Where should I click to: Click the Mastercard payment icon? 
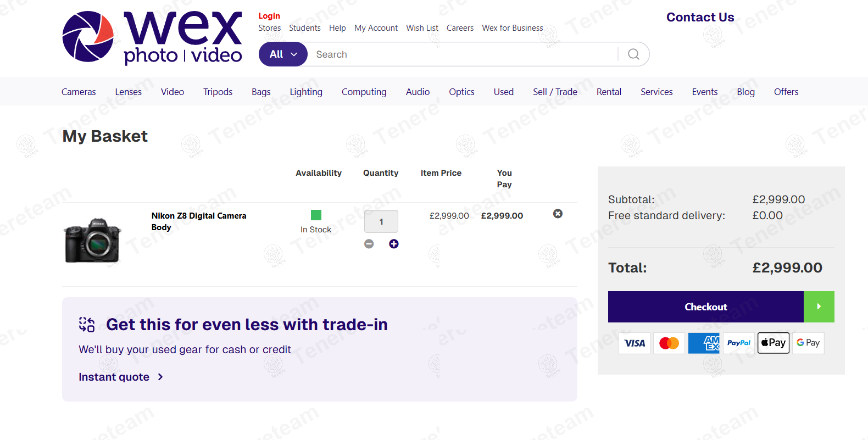coord(669,343)
